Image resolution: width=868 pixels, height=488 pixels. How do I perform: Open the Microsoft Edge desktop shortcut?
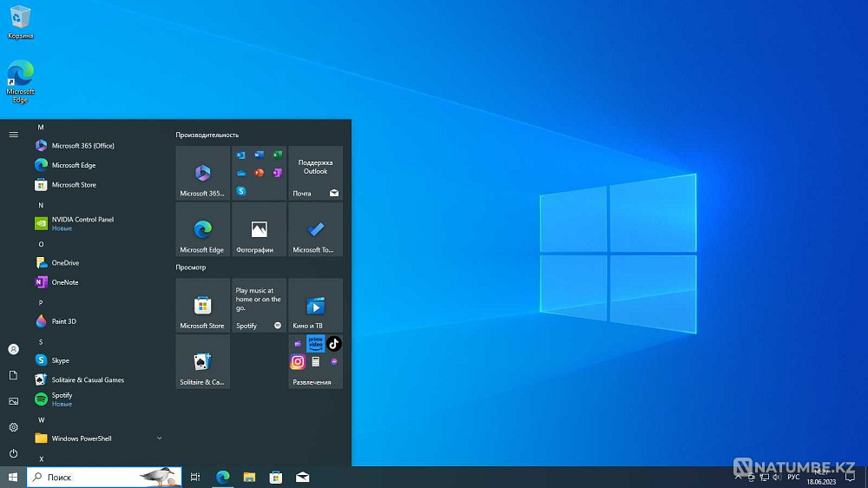(x=20, y=82)
